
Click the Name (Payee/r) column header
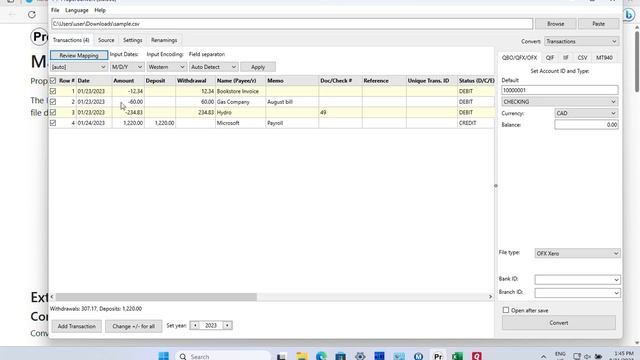coord(240,81)
